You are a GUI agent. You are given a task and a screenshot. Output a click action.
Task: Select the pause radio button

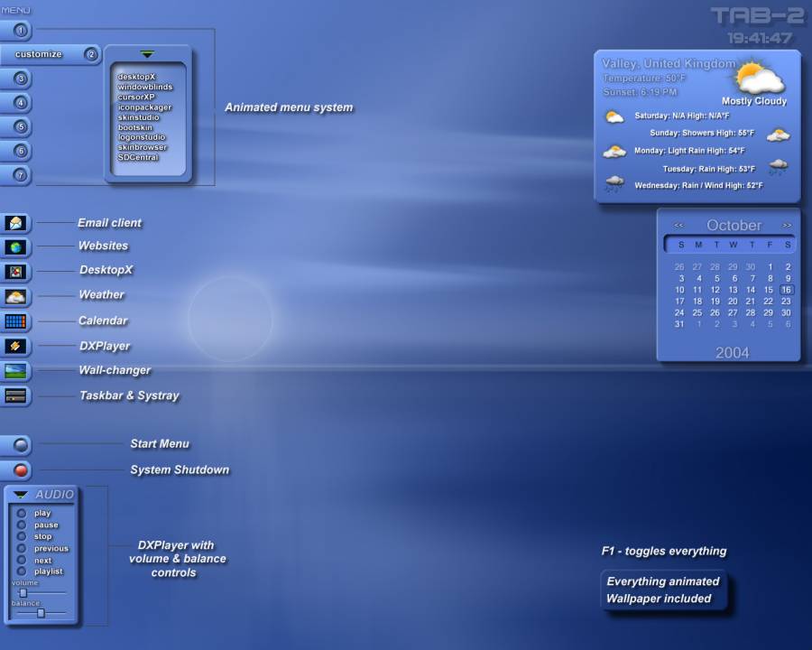click(x=22, y=525)
